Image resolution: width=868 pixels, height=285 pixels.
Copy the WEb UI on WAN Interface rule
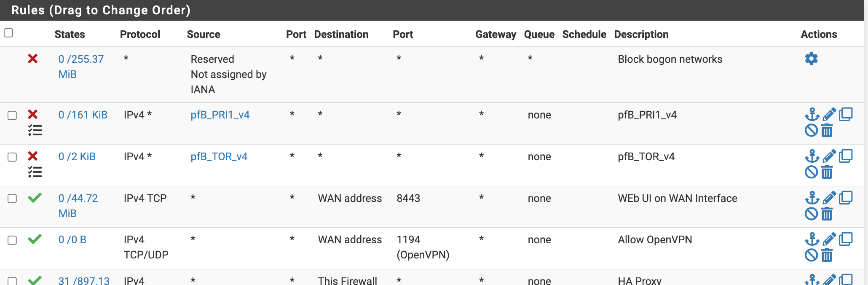pyautogui.click(x=846, y=198)
